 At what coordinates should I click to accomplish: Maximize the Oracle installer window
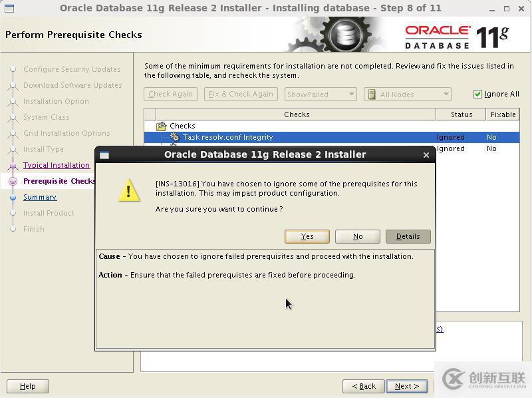(x=507, y=9)
